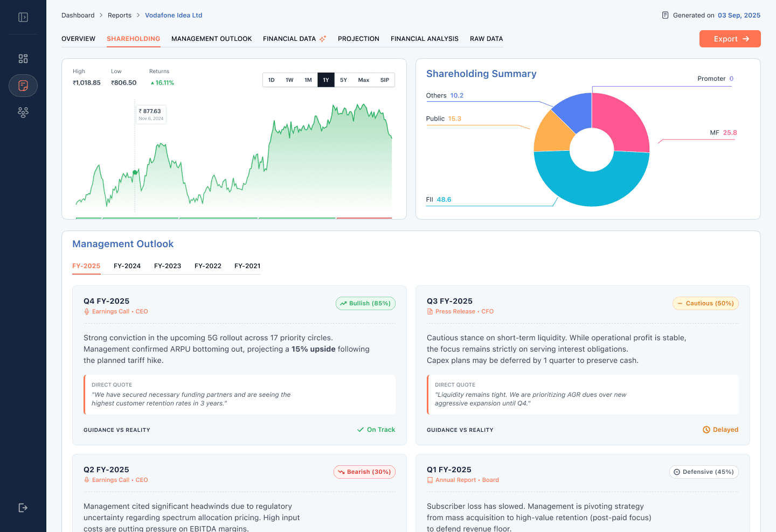Click the Others 10.2 legend label
This screenshot has height=532, width=776.
pos(445,95)
